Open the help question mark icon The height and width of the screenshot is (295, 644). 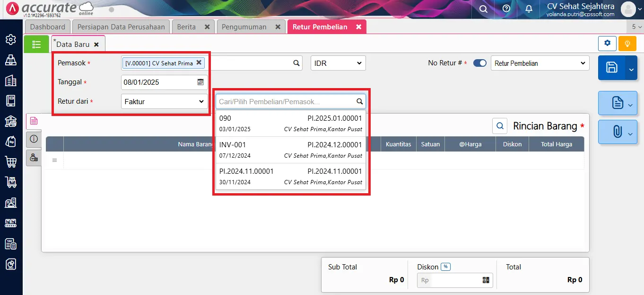[506, 9]
